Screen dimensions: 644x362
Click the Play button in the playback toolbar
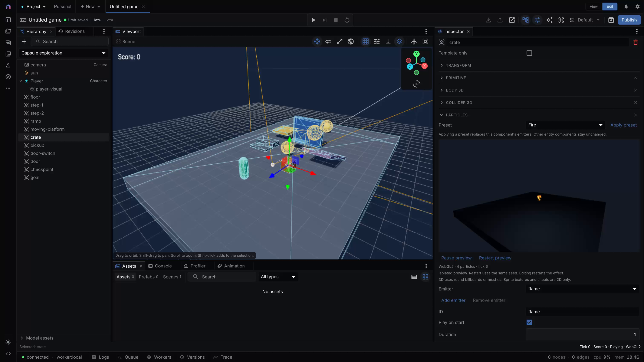point(313,20)
